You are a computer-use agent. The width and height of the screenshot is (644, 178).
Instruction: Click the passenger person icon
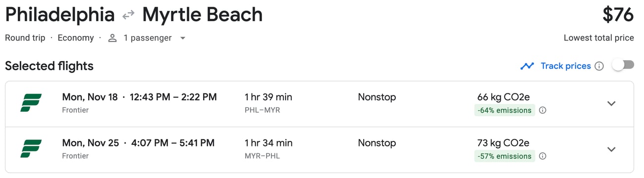click(112, 38)
